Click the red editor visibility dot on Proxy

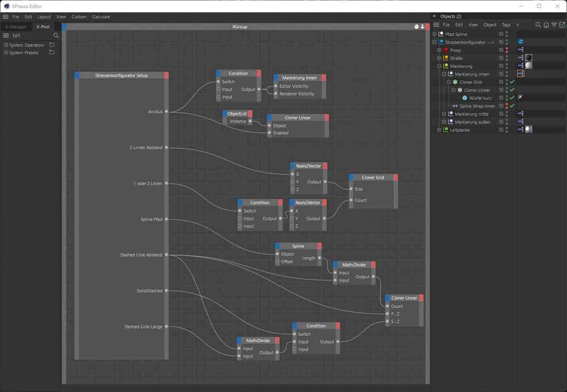(507, 48)
